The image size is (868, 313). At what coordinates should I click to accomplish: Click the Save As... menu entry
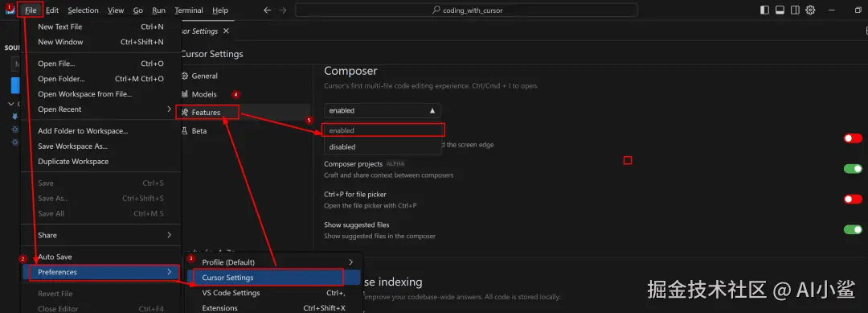100,198
